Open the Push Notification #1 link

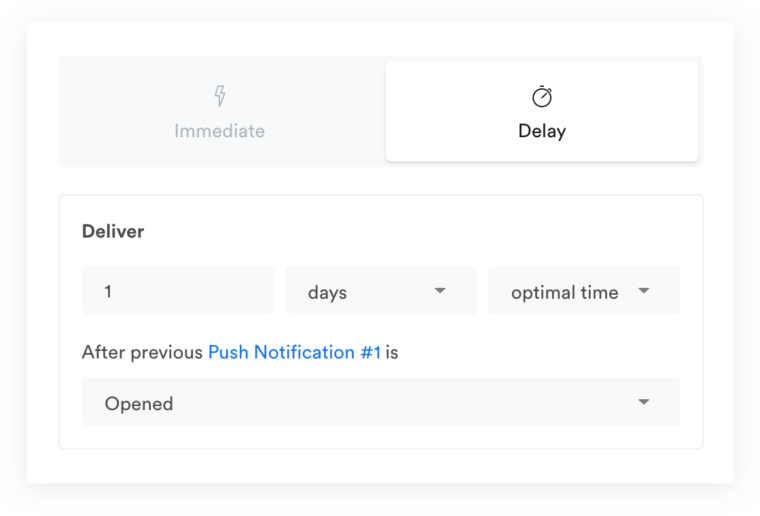point(294,352)
